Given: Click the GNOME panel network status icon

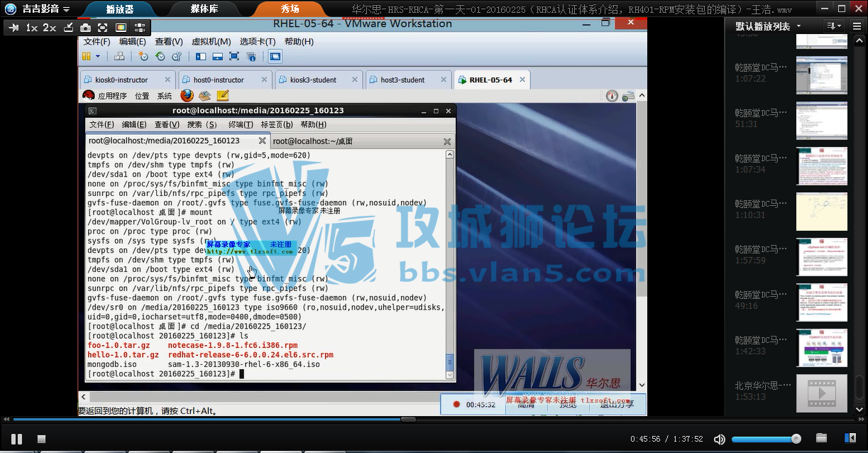Looking at the screenshot, I should (628, 96).
